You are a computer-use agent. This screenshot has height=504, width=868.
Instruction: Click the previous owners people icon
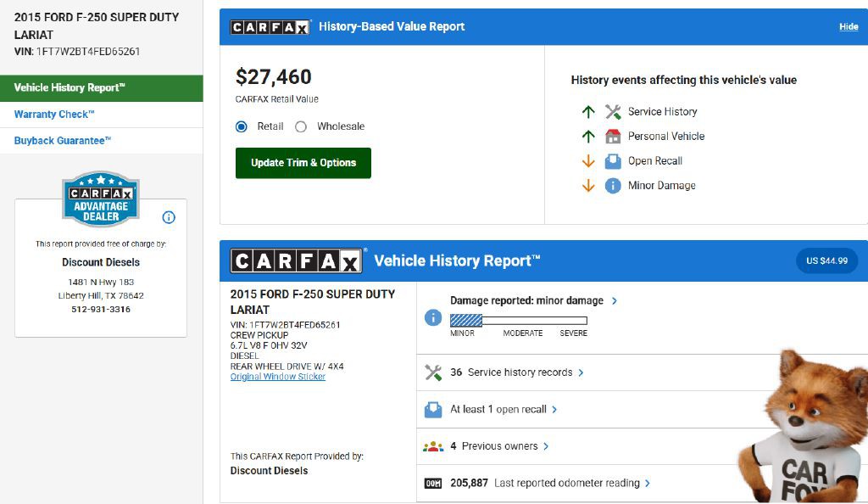433,446
